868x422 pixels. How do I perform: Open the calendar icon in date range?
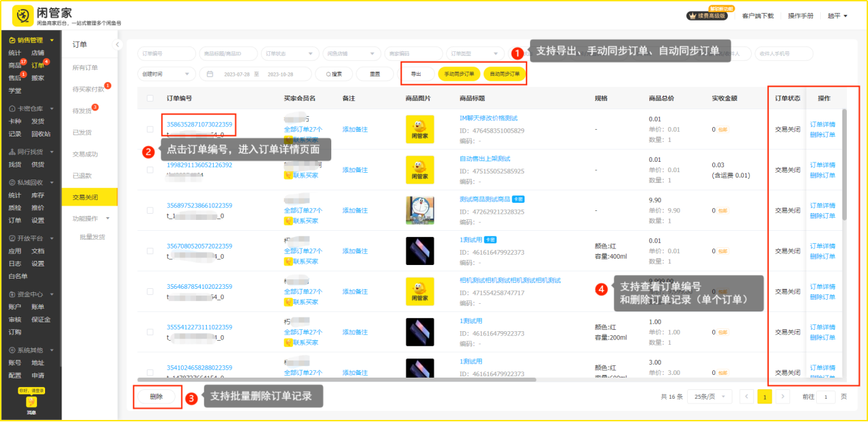210,74
